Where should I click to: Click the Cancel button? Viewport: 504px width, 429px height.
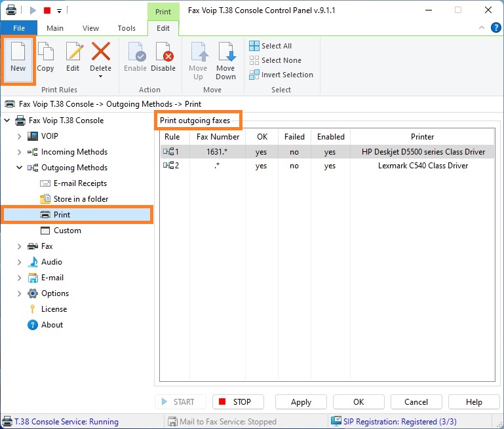tap(416, 402)
